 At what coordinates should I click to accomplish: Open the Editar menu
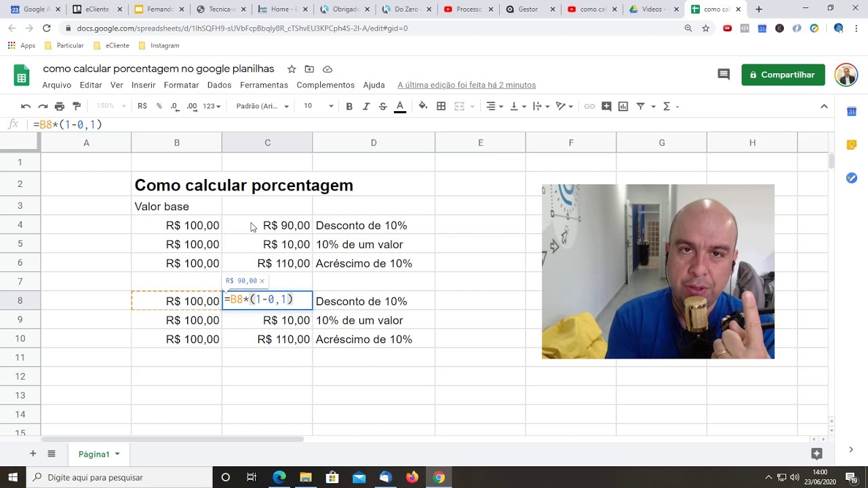91,85
